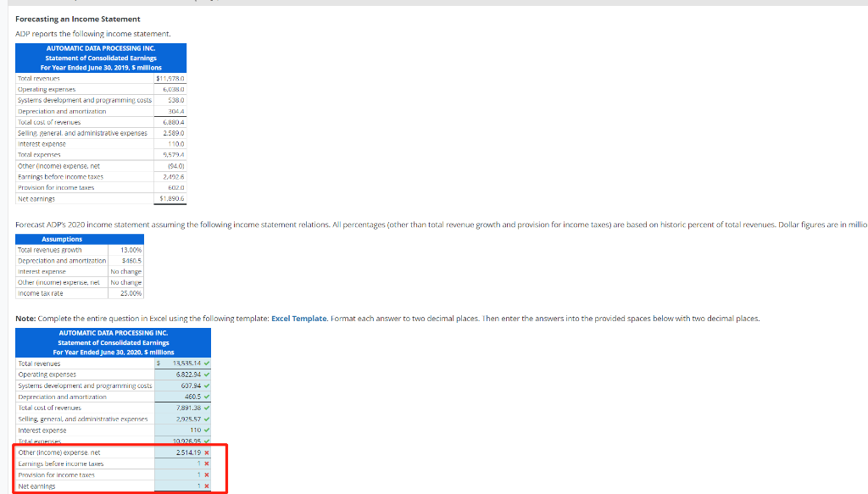The image size is (868, 494).
Task: Click the red X beside Earnings before income taxes
Action: click(206, 463)
